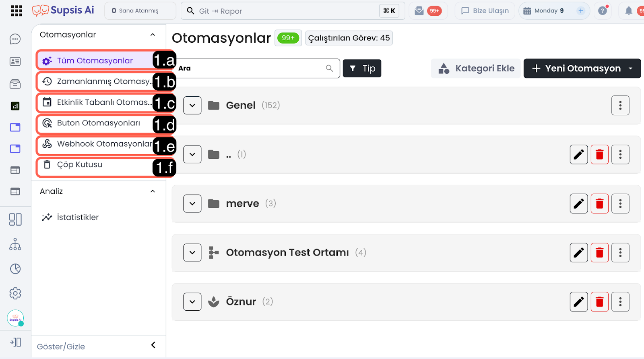
Task: Click the chat bubble sidebar icon
Action: (15, 39)
